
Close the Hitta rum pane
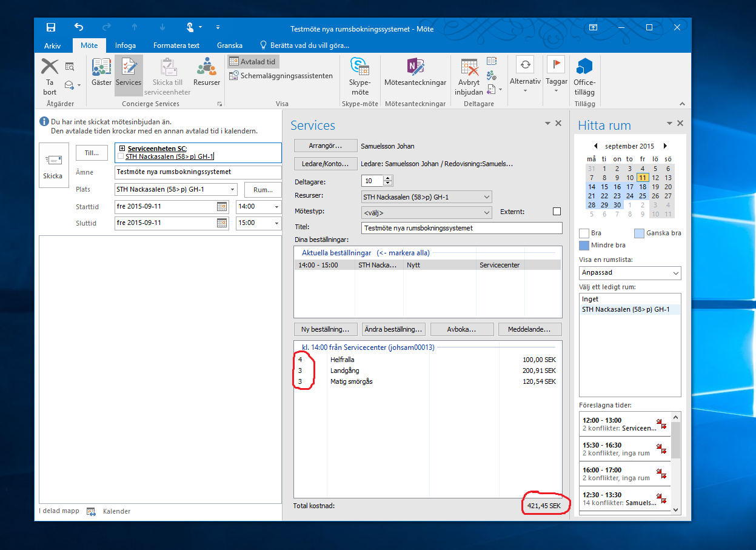point(680,123)
